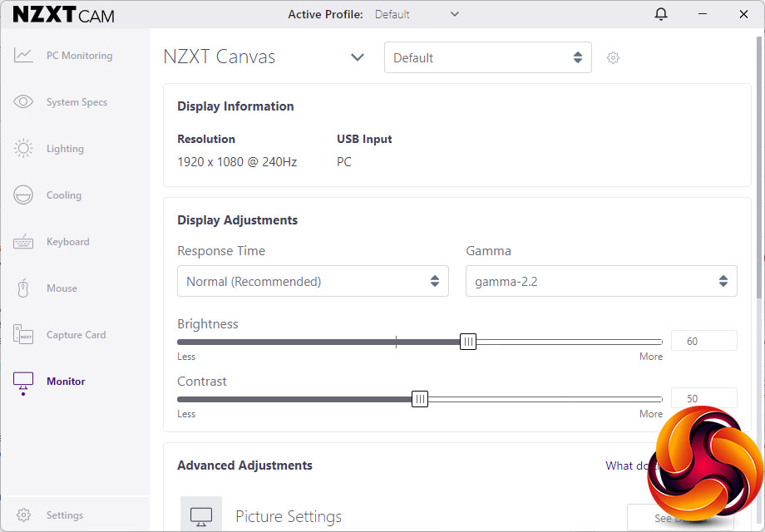
Task: Click the Lighting sun icon
Action: [x=23, y=149]
